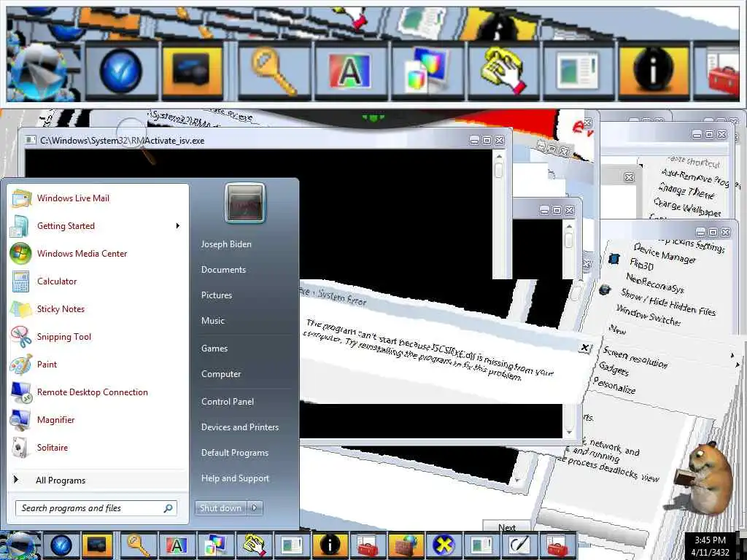This screenshot has height=560, width=747.
Task: Click the magnifier key icon in bottom taskbar
Action: click(x=138, y=545)
